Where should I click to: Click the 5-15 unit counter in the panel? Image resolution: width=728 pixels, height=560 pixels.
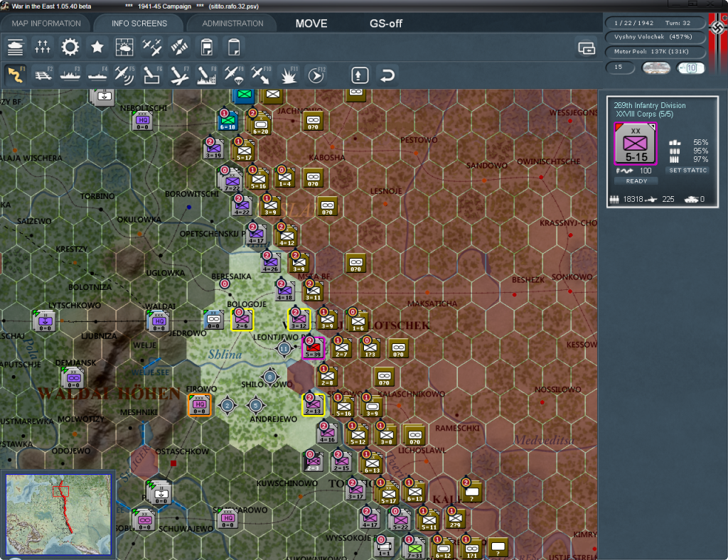pos(636,144)
